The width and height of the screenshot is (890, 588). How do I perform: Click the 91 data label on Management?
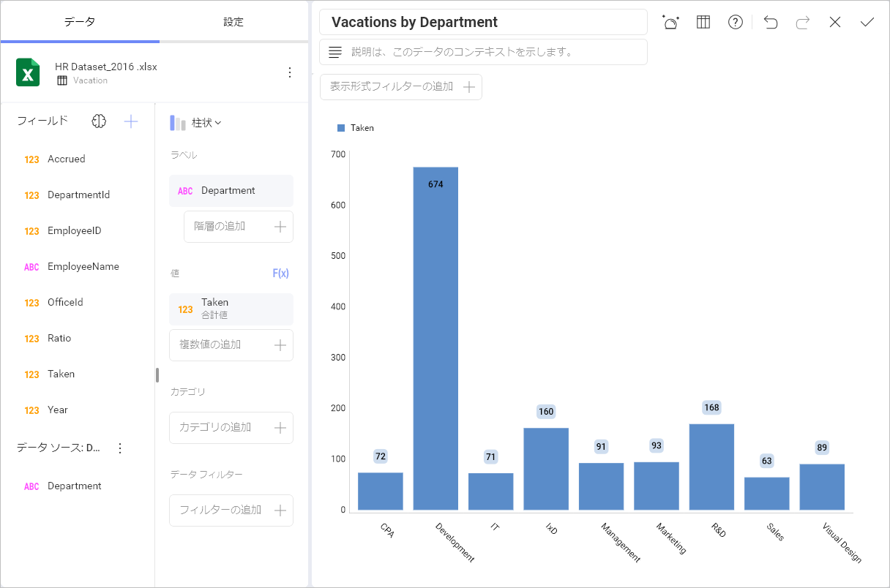[x=601, y=447]
